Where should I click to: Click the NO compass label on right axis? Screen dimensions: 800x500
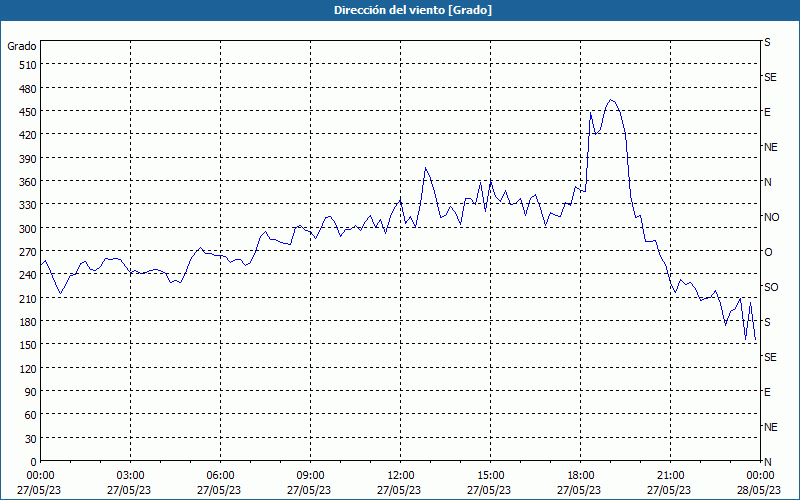[771, 217]
